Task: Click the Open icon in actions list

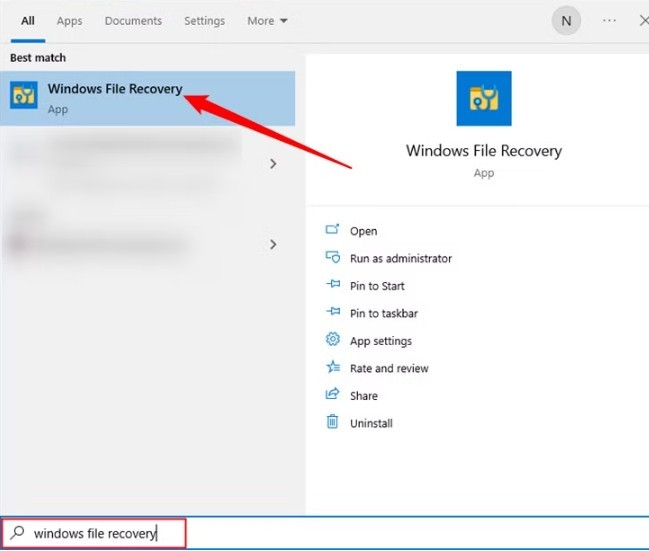Action: click(333, 230)
